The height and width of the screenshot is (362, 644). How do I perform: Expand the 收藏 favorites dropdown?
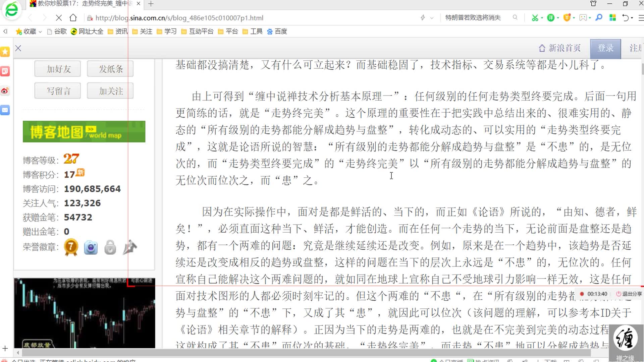tap(40, 31)
